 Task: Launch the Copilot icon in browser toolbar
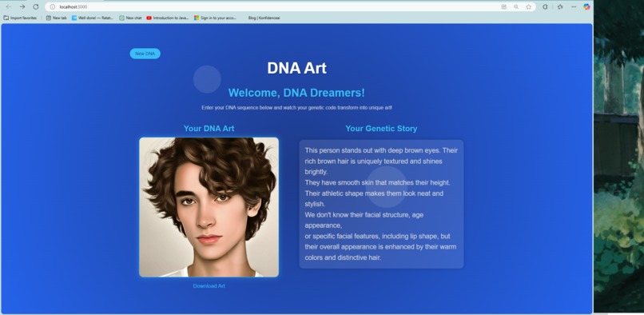(x=586, y=7)
